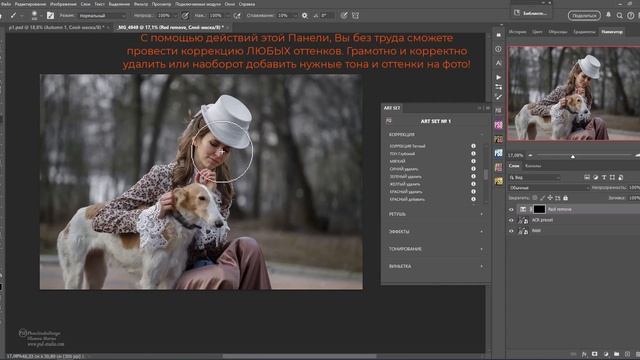Lock position move icon
Image resolution: width=640 pixels, height=360 pixels.
(x=550, y=198)
